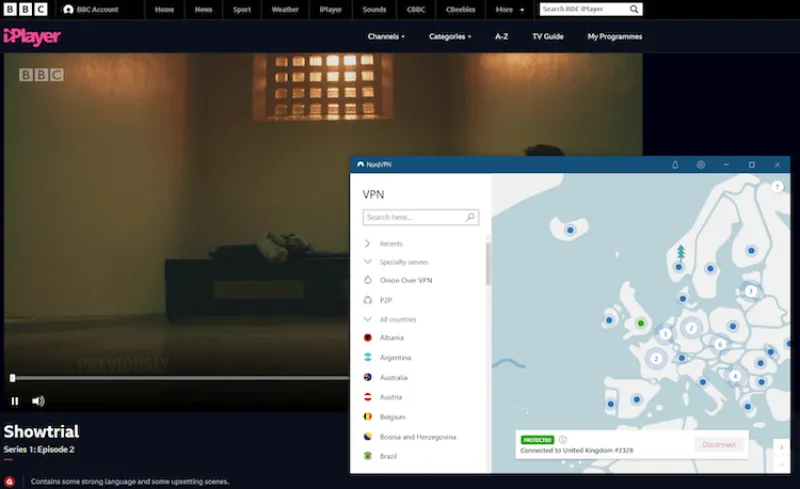Screen dimensions: 800x489
Task: Click the Ireland server pin on map
Action: tap(609, 320)
